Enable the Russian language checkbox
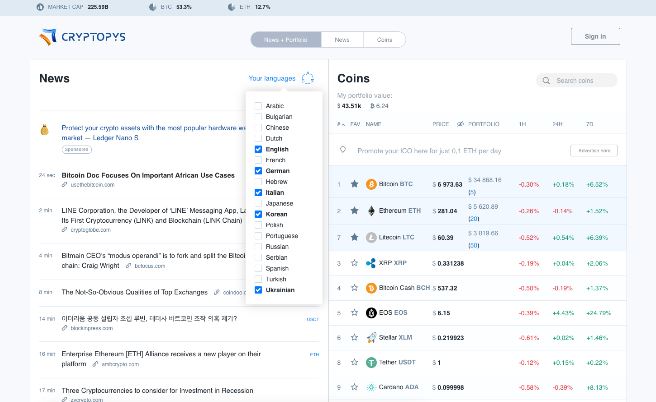This screenshot has width=656, height=402. [258, 246]
